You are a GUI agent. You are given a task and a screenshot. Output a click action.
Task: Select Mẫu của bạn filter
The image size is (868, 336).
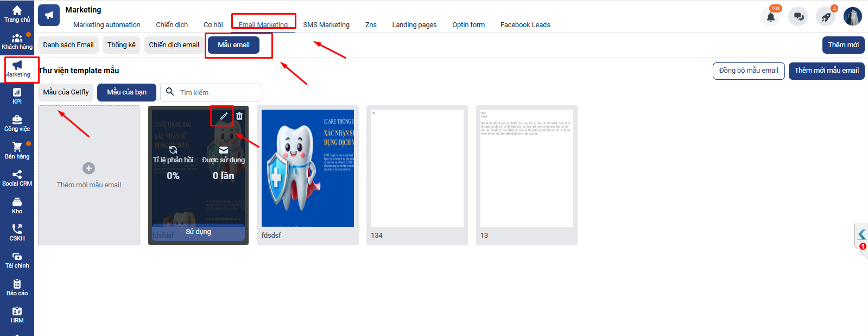(x=126, y=92)
